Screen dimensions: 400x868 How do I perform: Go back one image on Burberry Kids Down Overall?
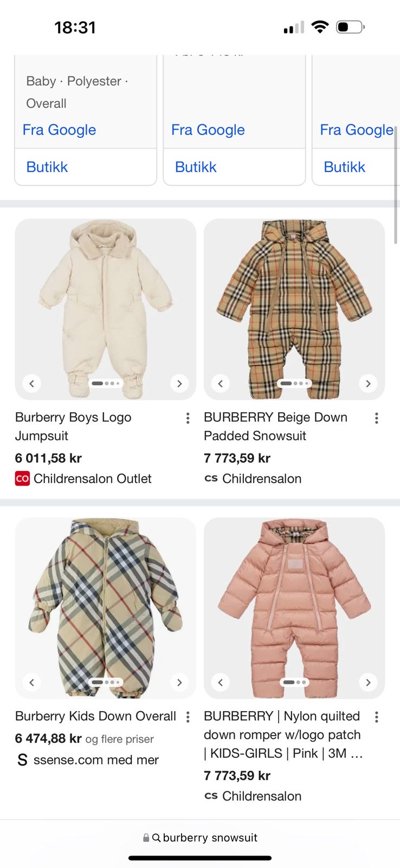[x=31, y=682]
